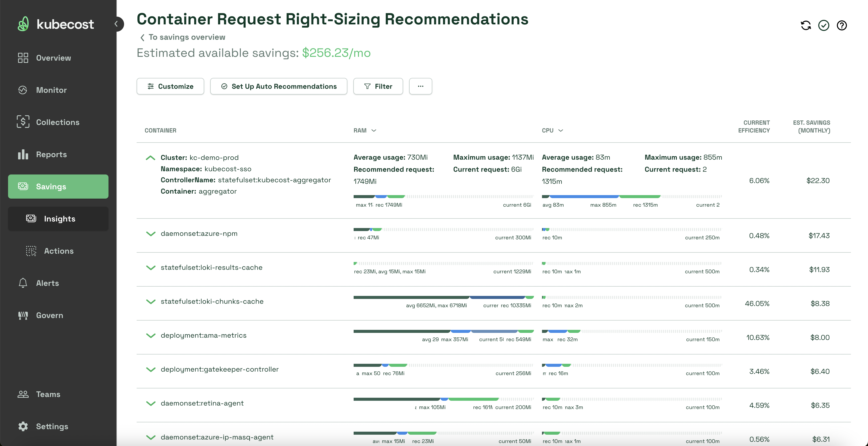Collapse the kubecost-aggregator row
Screen dimensions: 868x446
(150, 158)
